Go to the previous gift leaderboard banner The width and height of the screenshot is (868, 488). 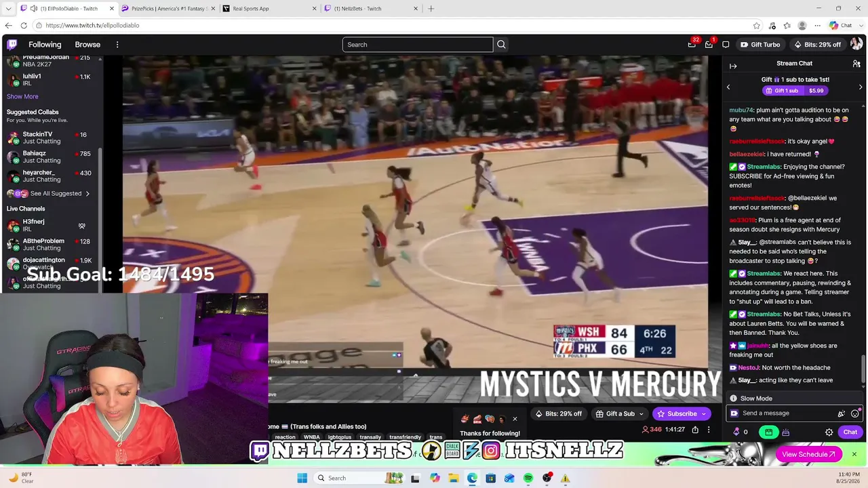pyautogui.click(x=728, y=87)
